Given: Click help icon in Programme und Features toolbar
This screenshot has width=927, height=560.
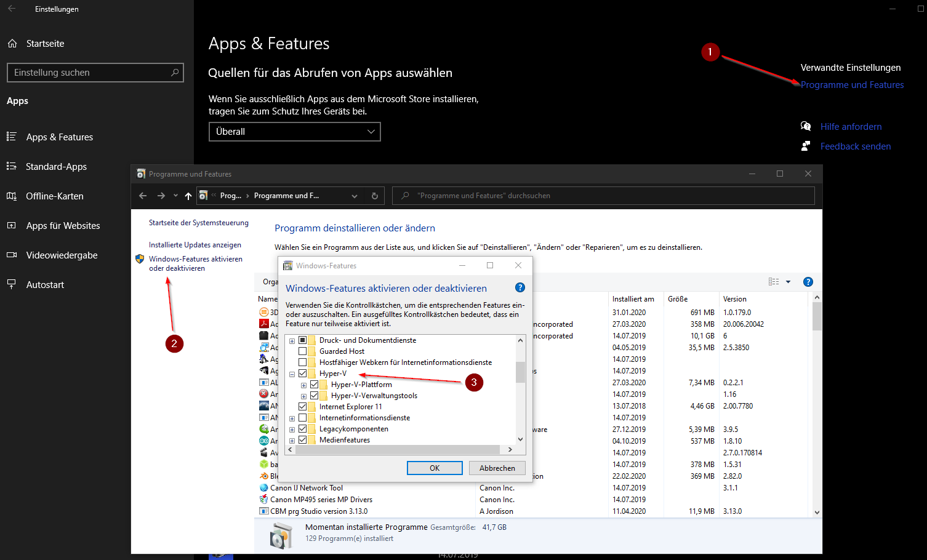Looking at the screenshot, I should point(808,282).
